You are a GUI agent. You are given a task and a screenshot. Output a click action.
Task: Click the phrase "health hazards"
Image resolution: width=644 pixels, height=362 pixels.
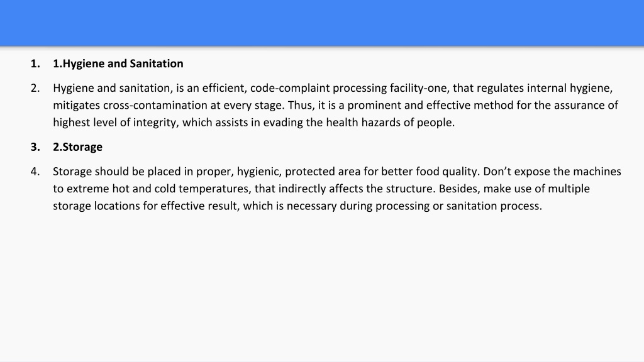point(363,123)
